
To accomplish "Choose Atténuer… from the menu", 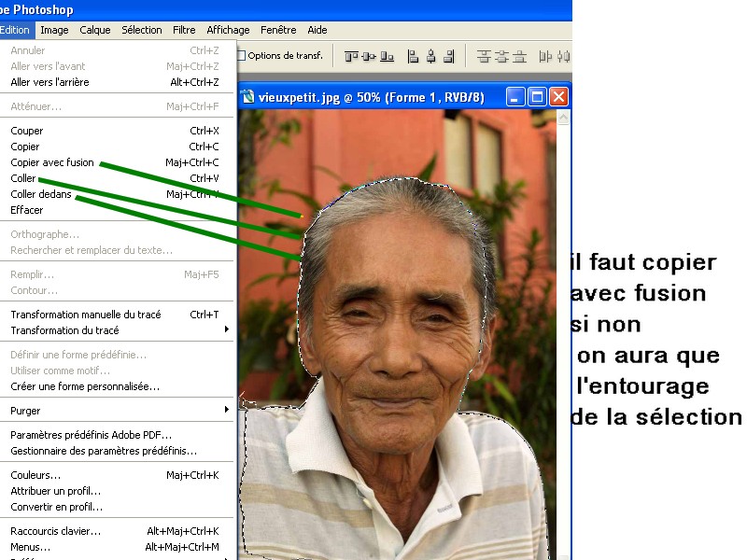I will tap(118, 106).
